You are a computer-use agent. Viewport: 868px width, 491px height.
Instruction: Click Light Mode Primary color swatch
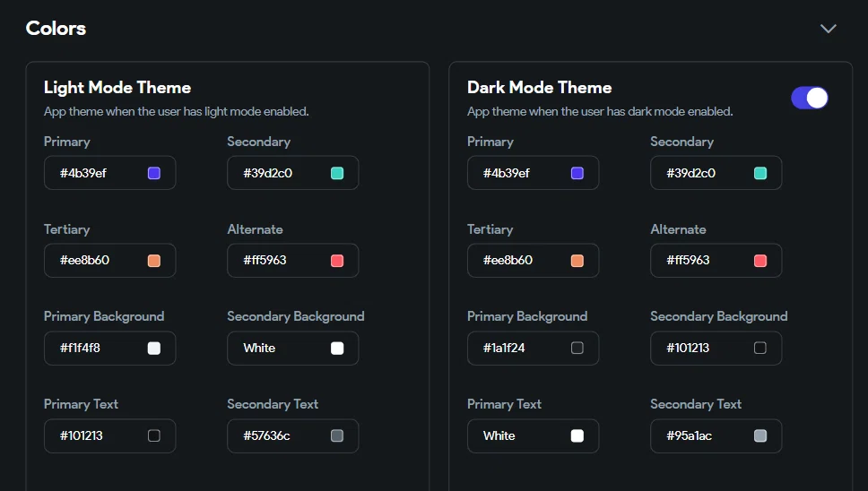point(154,173)
